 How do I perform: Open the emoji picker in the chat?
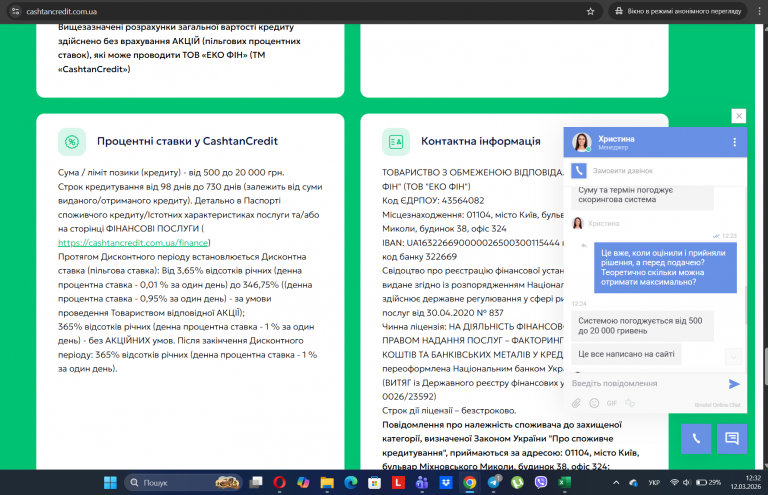pyautogui.click(x=594, y=403)
